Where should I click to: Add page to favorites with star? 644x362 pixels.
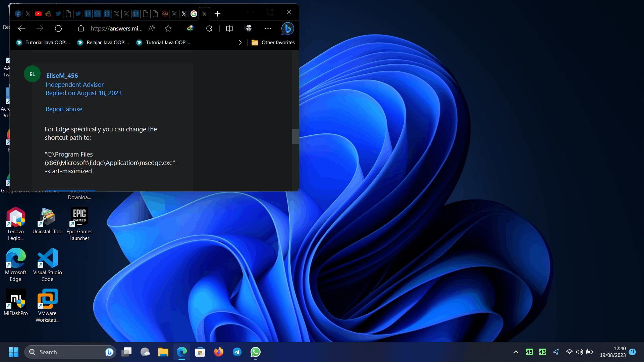[168, 28]
